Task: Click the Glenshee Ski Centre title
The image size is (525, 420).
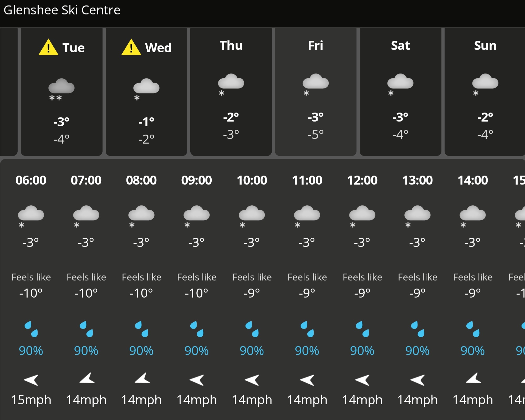Action: pos(62,10)
